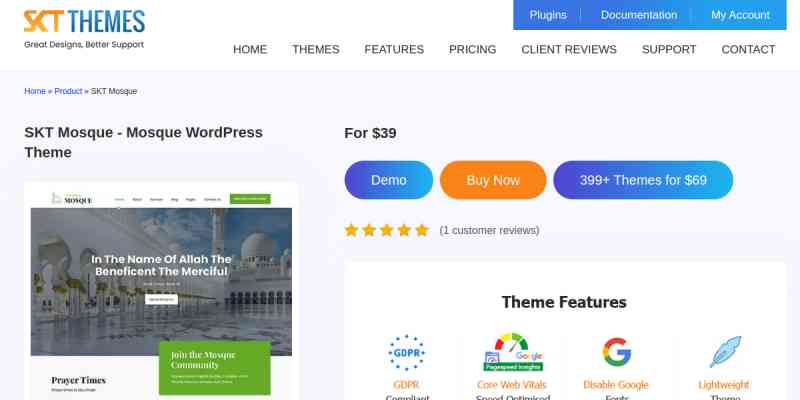
Task: Click the Lightweight feather icon
Action: tap(723, 352)
